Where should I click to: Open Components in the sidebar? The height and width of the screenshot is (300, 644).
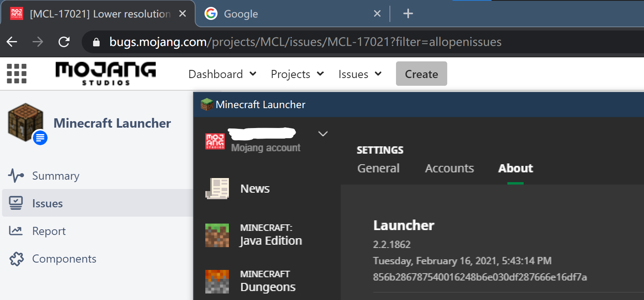(x=64, y=259)
